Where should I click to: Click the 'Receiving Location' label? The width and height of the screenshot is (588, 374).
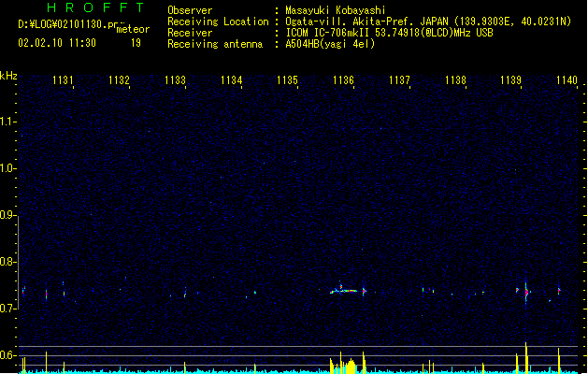[x=218, y=22]
